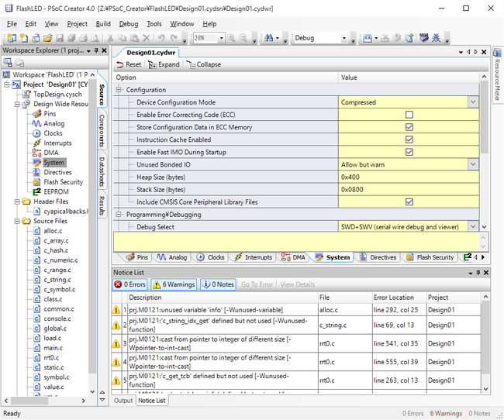Open Device Configuration Mode dropdown
The image size is (504, 420).
coord(472,102)
